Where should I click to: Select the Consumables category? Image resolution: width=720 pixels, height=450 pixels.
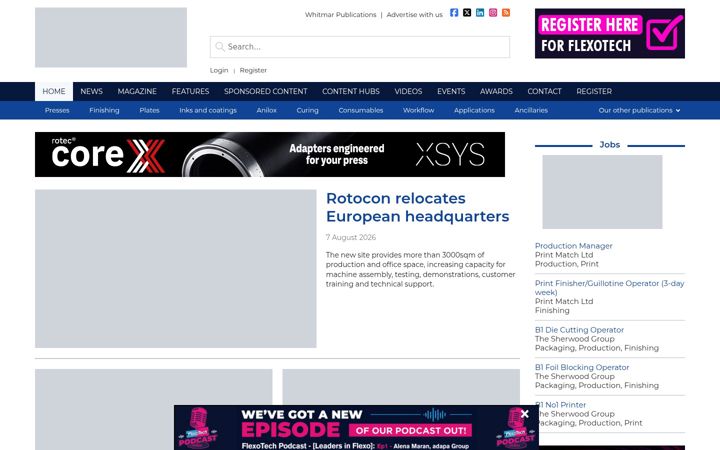[360, 110]
